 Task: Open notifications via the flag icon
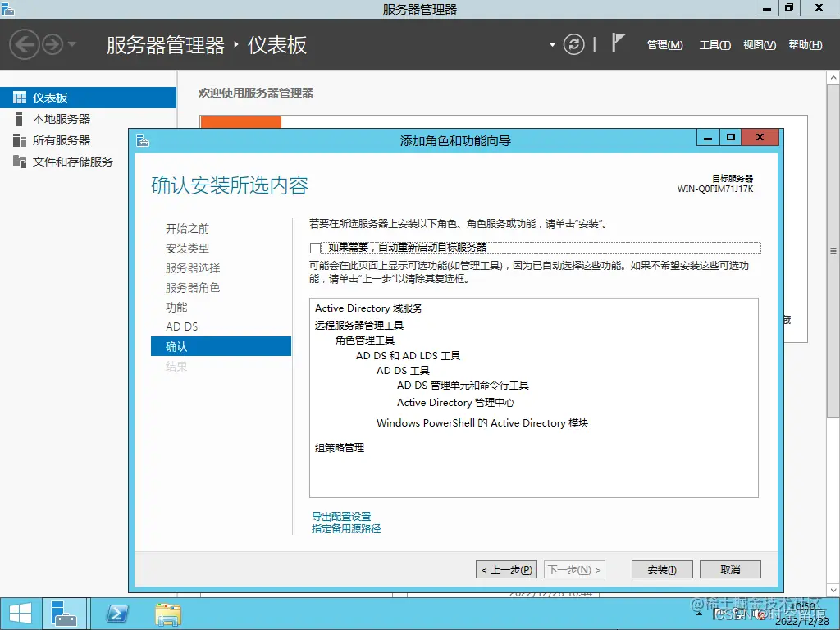point(619,42)
